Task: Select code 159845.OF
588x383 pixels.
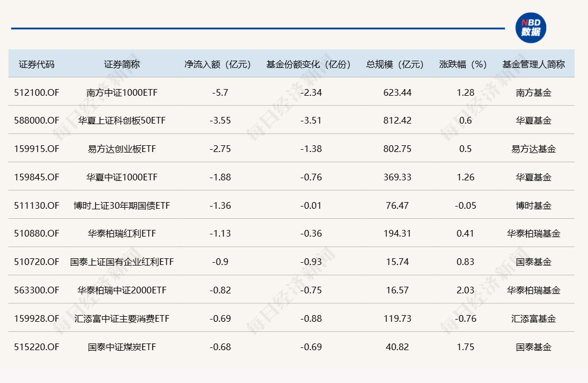Action: click(x=37, y=177)
